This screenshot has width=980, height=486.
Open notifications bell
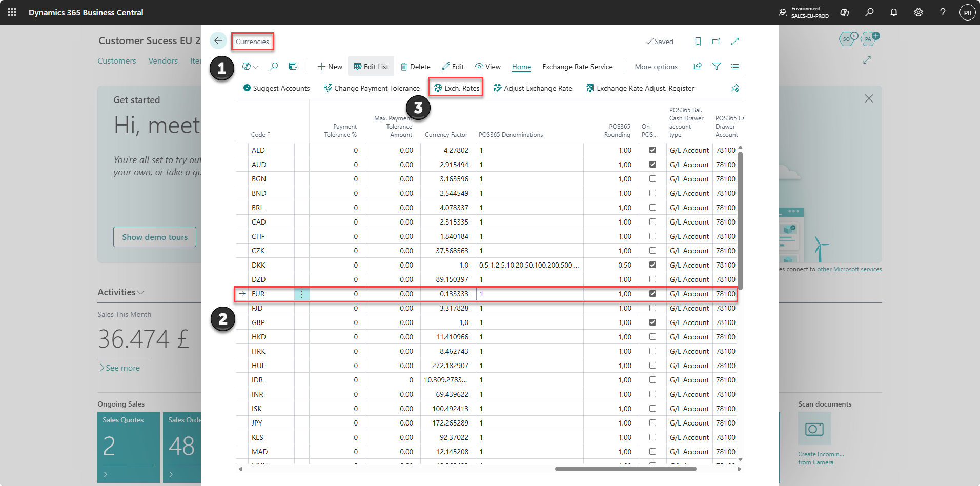pos(894,12)
